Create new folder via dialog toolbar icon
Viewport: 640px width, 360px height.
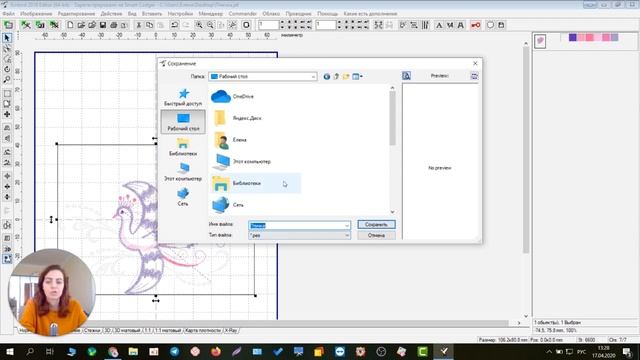pos(346,76)
